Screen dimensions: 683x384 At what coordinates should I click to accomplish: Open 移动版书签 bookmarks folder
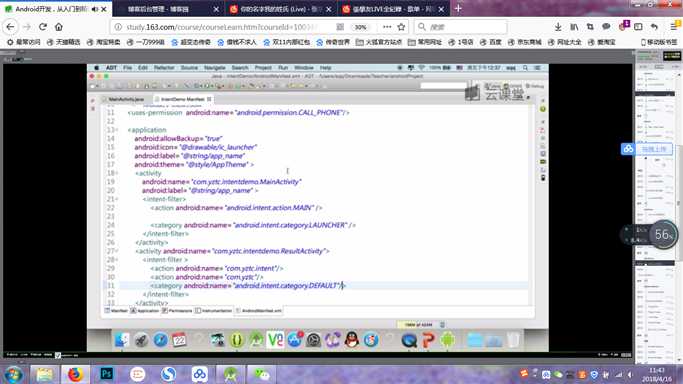[x=659, y=42]
